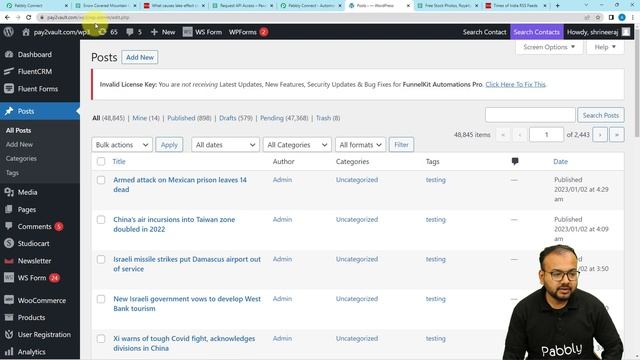Open Tags submenu under Posts

[12, 173]
